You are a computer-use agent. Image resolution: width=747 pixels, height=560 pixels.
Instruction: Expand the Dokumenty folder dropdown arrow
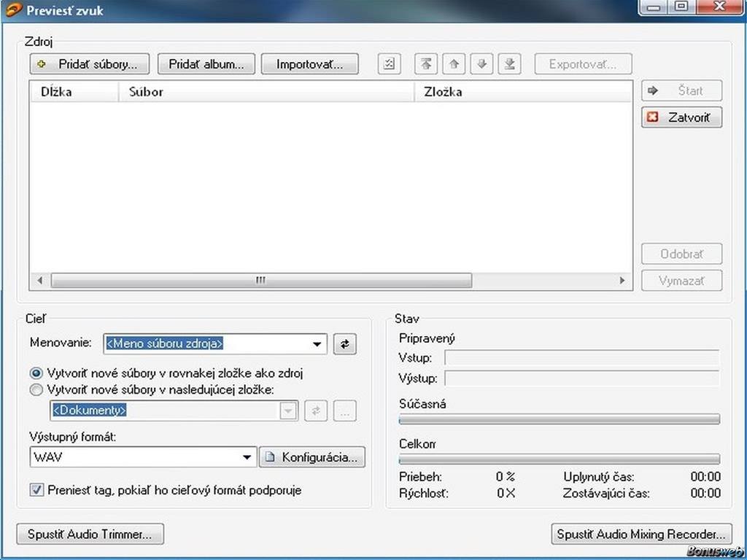point(289,411)
